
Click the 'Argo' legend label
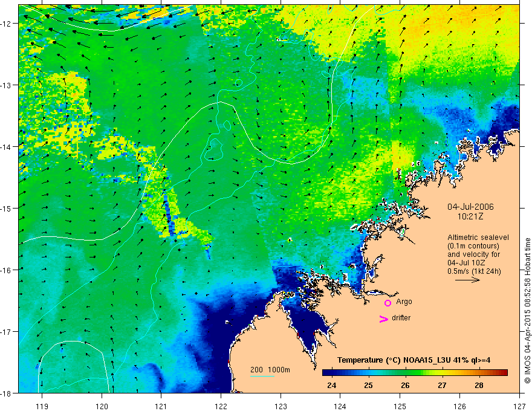click(x=404, y=302)
